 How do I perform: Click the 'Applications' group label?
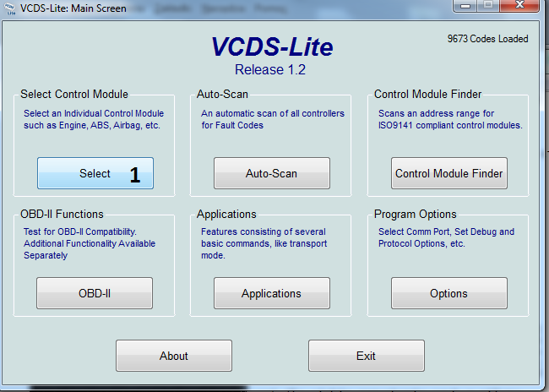pos(226,214)
